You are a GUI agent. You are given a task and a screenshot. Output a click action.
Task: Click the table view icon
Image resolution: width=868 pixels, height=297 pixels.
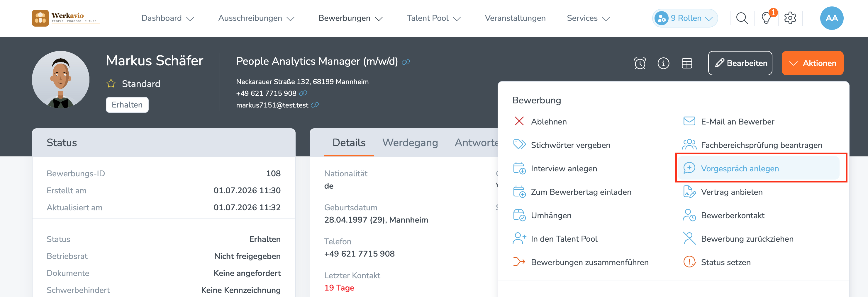[687, 63]
